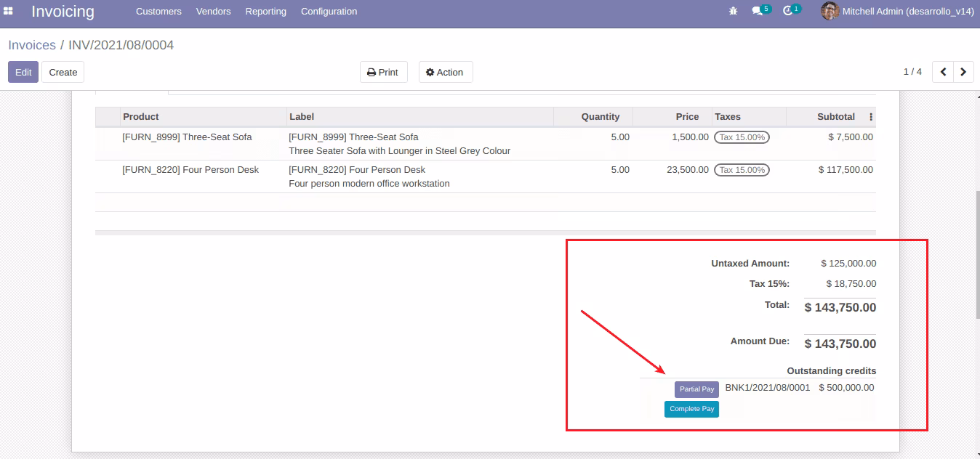Open Configuration menu
980x459 pixels.
click(329, 12)
